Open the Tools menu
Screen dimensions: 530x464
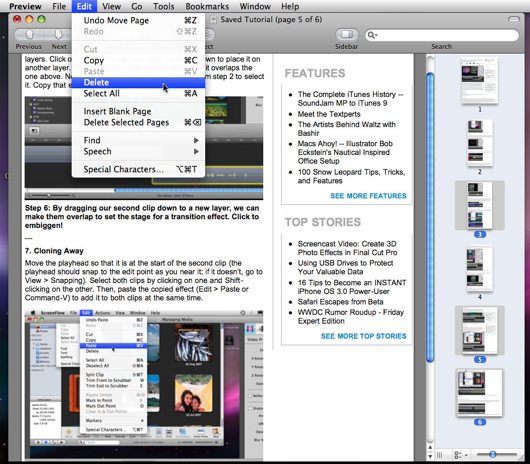pos(164,6)
